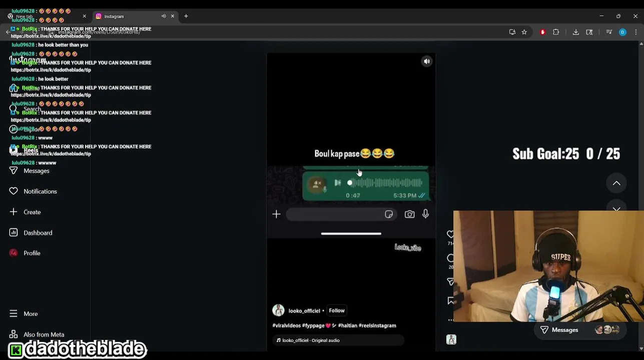
Task: Open the #haitian hashtag
Action: pyautogui.click(x=348, y=325)
